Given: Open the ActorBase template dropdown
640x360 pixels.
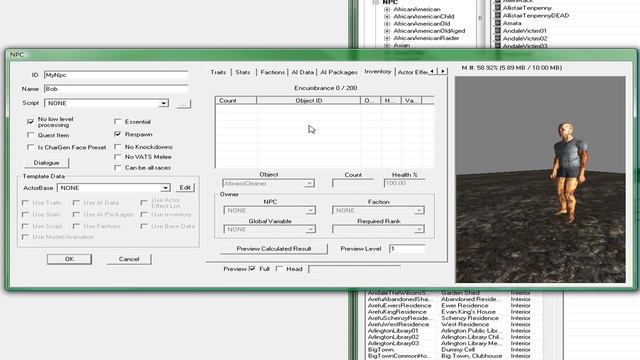Looking at the screenshot, I should click(165, 188).
